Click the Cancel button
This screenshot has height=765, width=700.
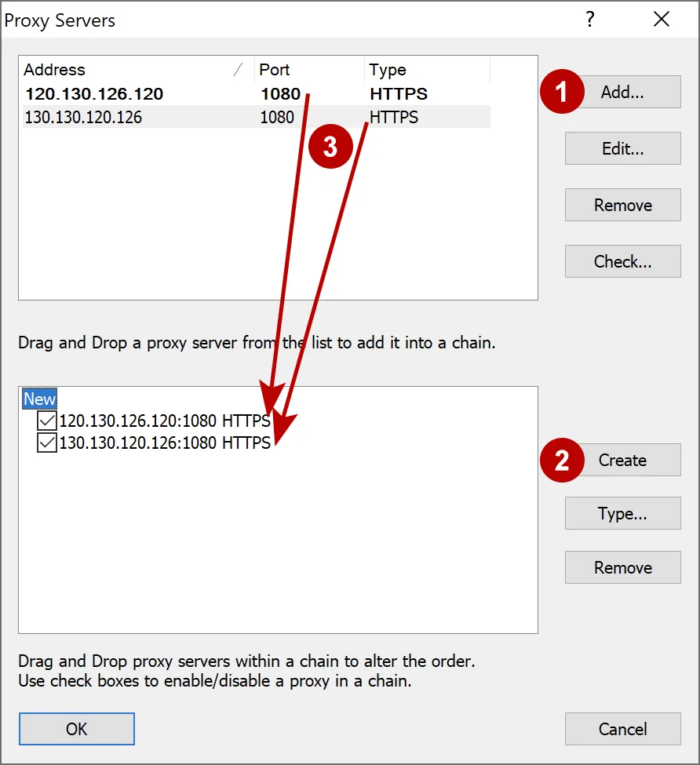click(x=622, y=729)
